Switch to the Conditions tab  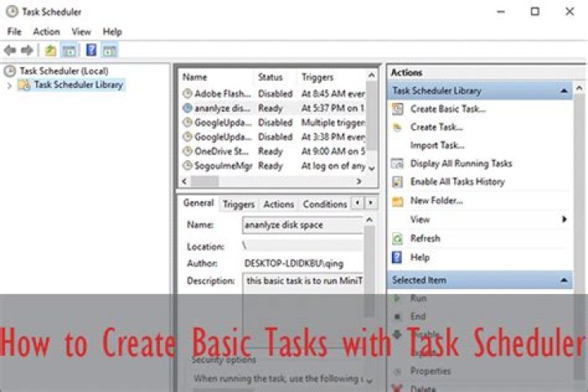tap(325, 204)
